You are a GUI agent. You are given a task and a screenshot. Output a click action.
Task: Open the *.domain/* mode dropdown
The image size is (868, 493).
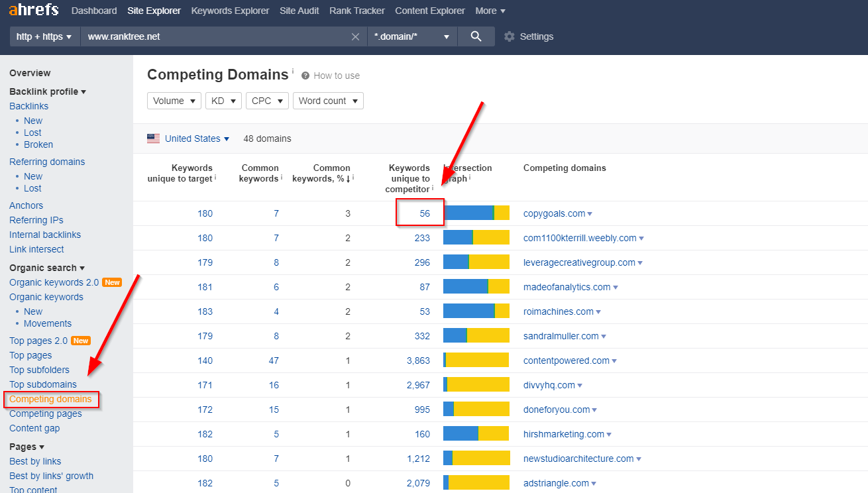point(411,36)
